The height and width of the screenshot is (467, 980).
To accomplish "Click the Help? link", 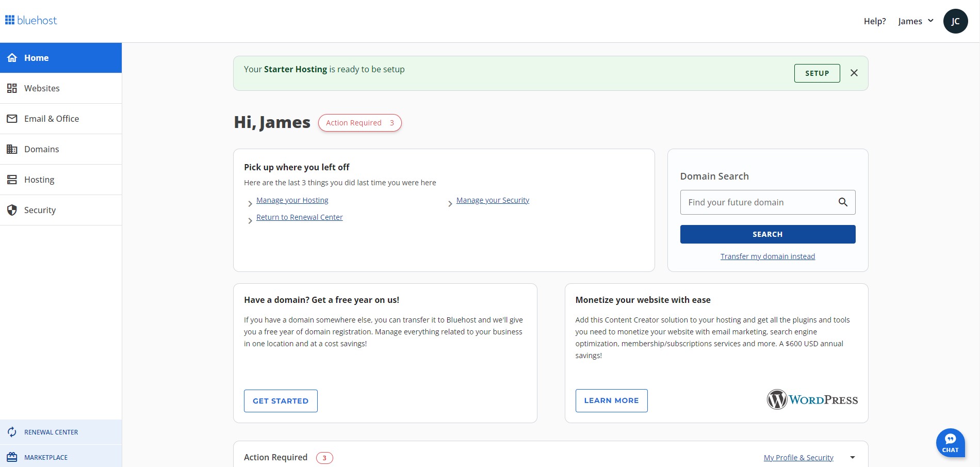I will tap(875, 21).
